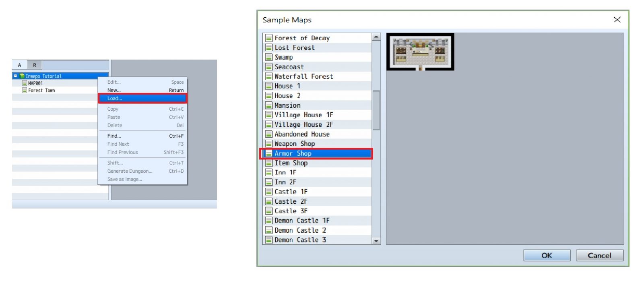Click the Village House 2F map icon
644x283 pixels.
[x=269, y=124]
